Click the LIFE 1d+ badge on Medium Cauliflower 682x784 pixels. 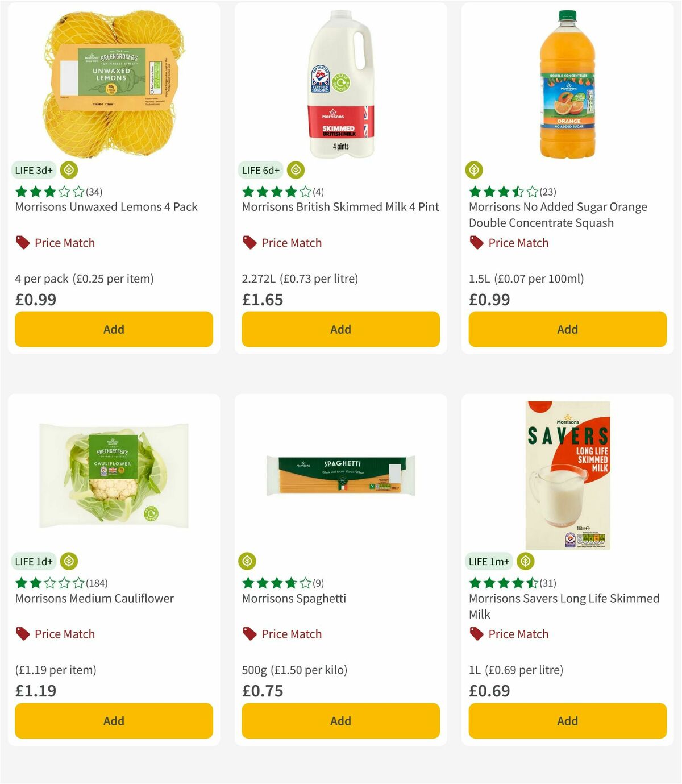pyautogui.click(x=34, y=561)
